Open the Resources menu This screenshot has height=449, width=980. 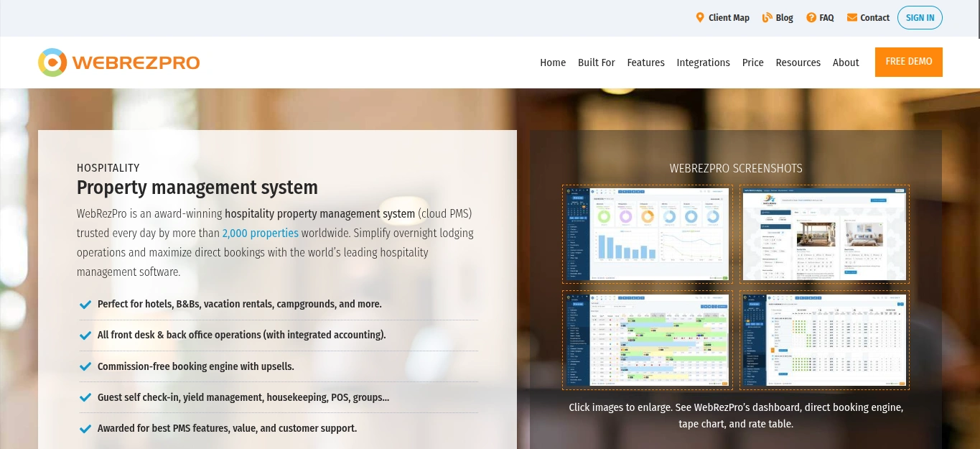pos(798,63)
